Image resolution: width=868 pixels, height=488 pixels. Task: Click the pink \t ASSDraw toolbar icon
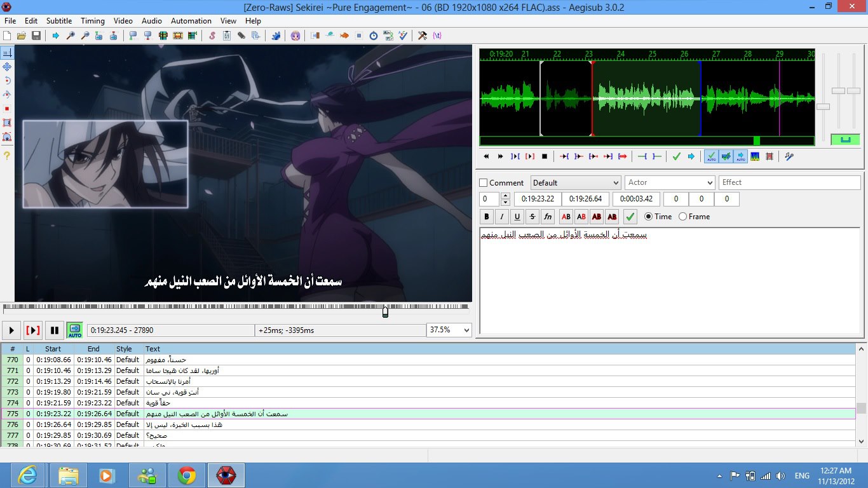coord(437,36)
